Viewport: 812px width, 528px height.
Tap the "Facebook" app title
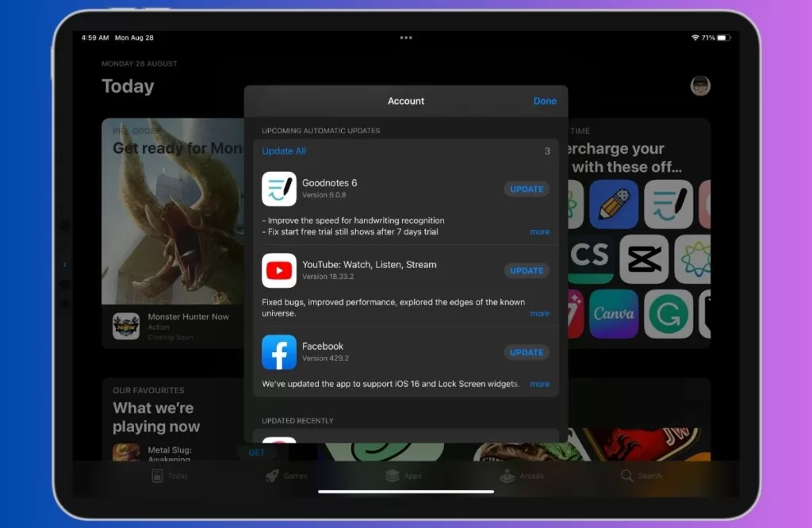coord(323,346)
